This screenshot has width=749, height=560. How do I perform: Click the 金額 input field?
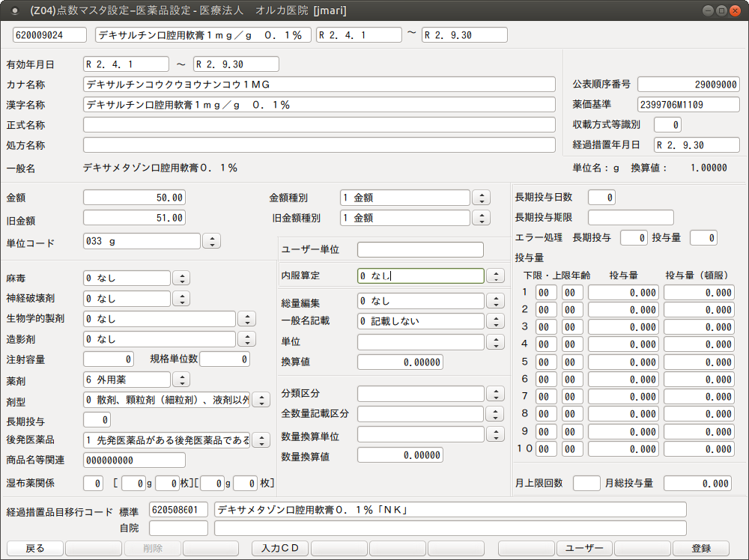pyautogui.click(x=134, y=198)
